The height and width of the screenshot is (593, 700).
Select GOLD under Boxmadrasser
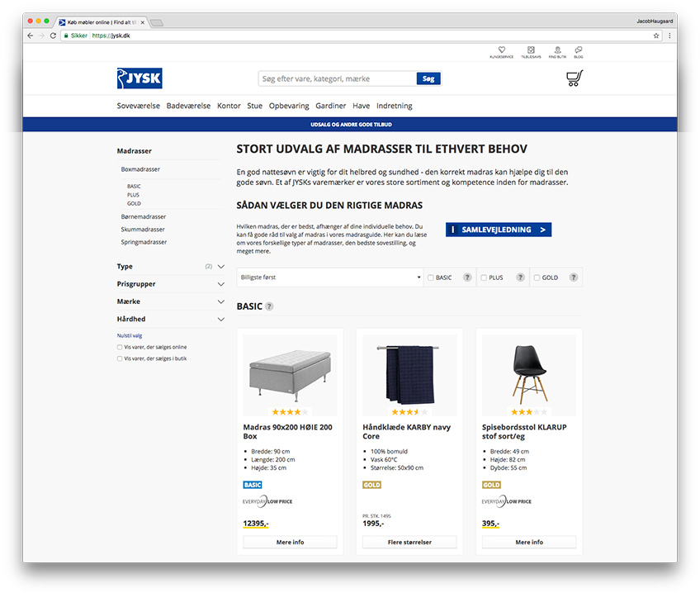click(x=134, y=203)
